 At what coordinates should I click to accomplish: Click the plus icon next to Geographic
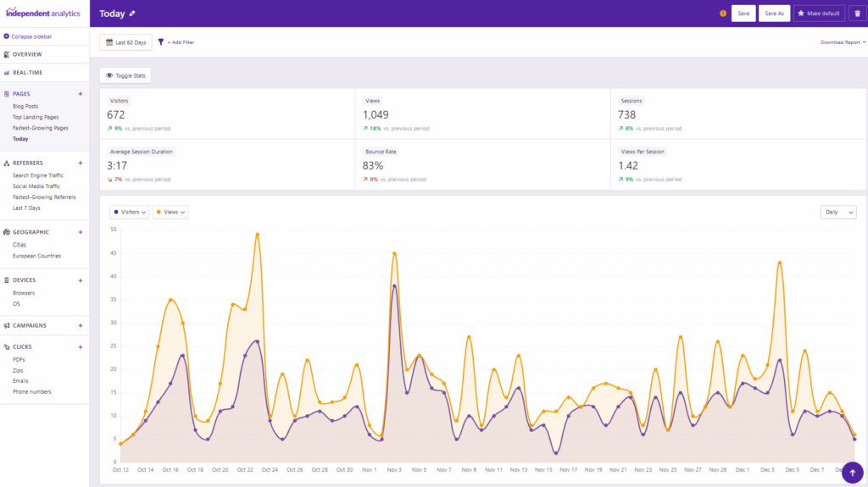(81, 232)
